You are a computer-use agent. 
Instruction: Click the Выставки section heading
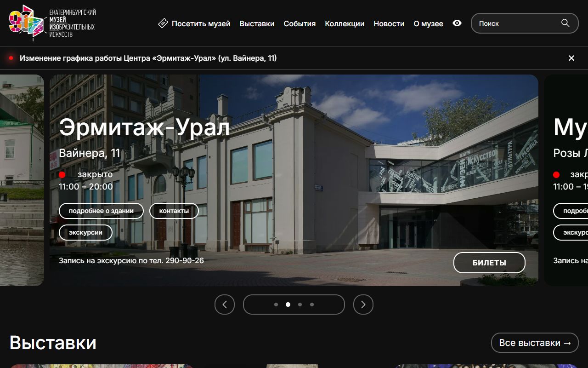point(53,343)
